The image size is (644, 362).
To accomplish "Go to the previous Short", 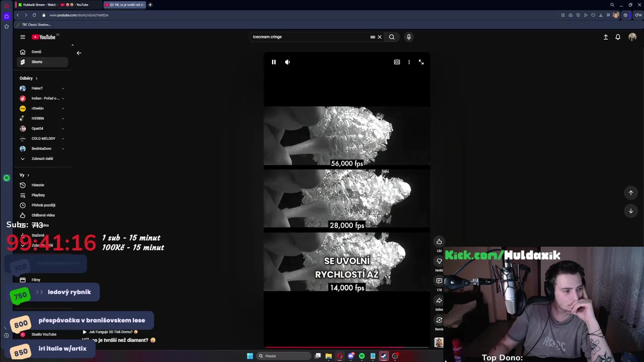I will 631,193.
